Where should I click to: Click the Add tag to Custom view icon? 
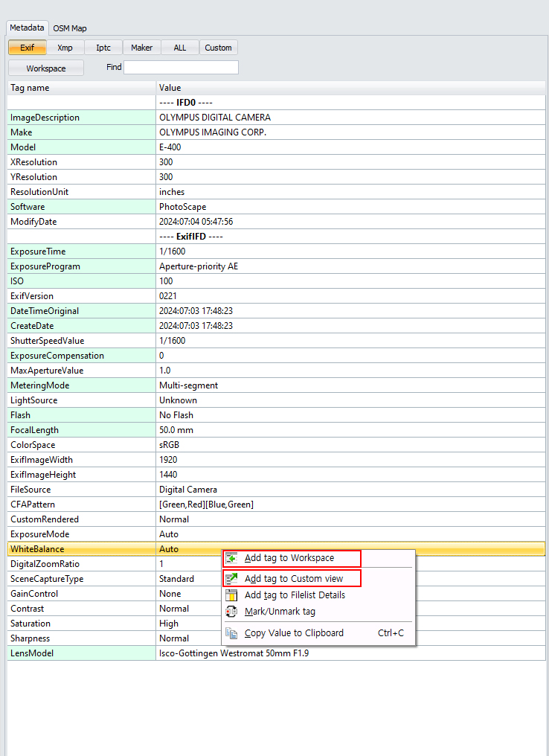click(231, 579)
